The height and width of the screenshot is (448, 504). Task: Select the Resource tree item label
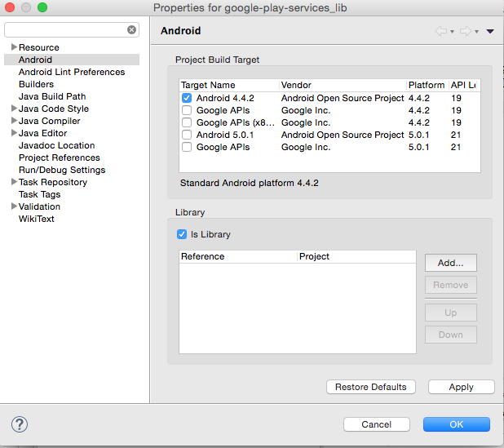click(x=39, y=47)
